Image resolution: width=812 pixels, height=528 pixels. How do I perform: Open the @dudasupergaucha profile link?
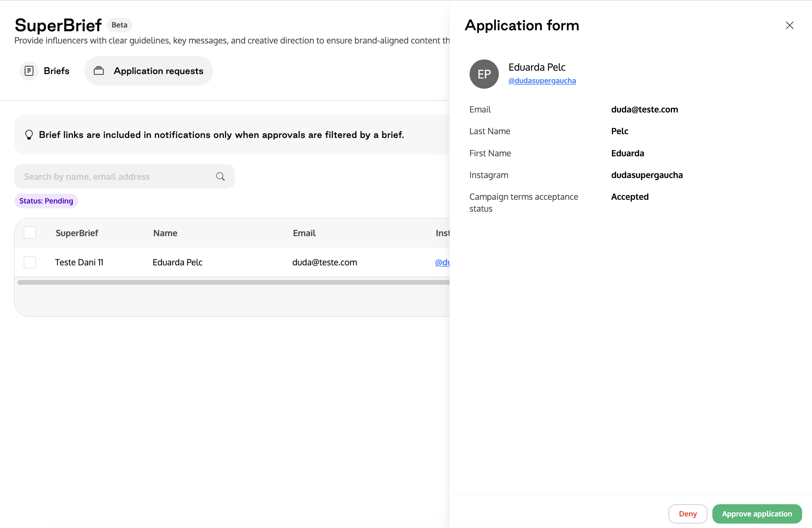[x=542, y=81]
